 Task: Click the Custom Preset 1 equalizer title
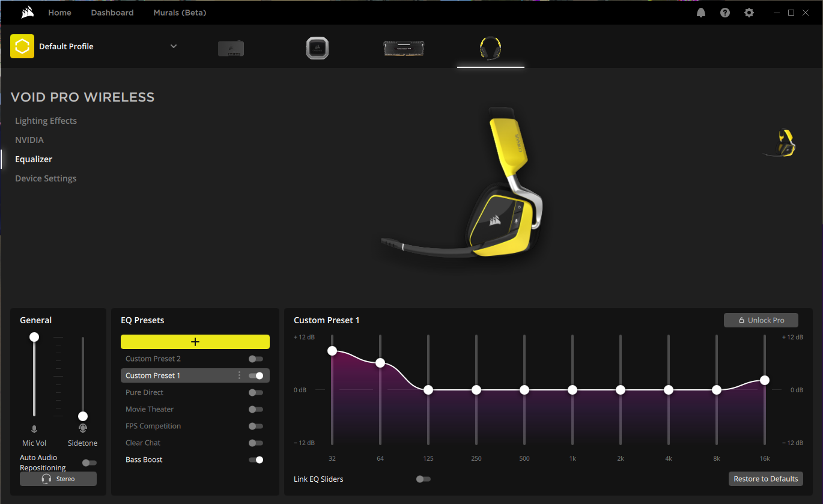click(x=326, y=320)
